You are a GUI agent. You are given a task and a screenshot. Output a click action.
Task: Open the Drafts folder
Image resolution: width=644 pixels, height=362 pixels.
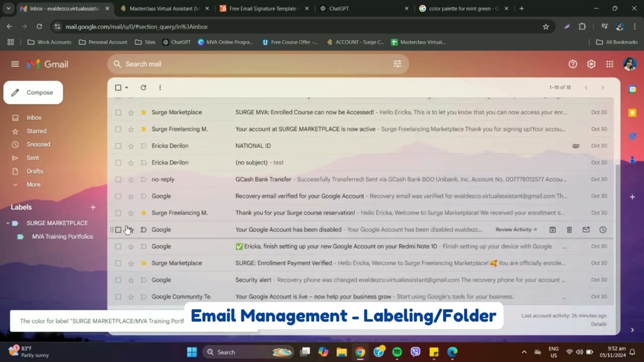[35, 171]
